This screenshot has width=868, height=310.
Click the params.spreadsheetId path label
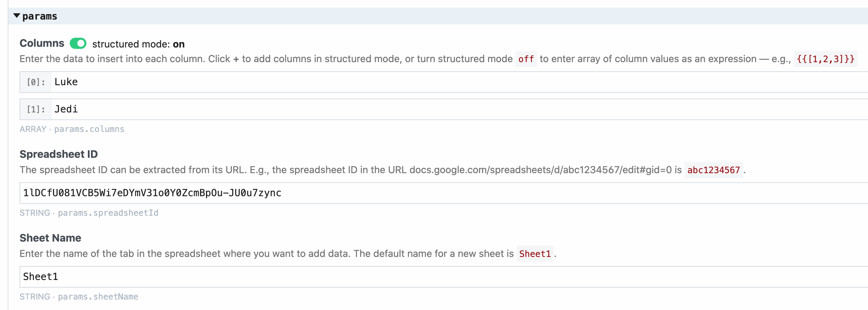[108, 213]
